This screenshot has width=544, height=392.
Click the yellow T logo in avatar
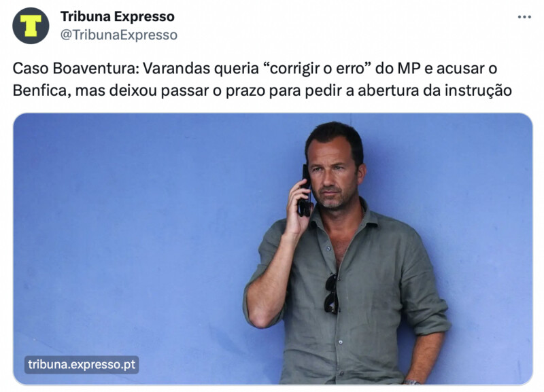31,26
